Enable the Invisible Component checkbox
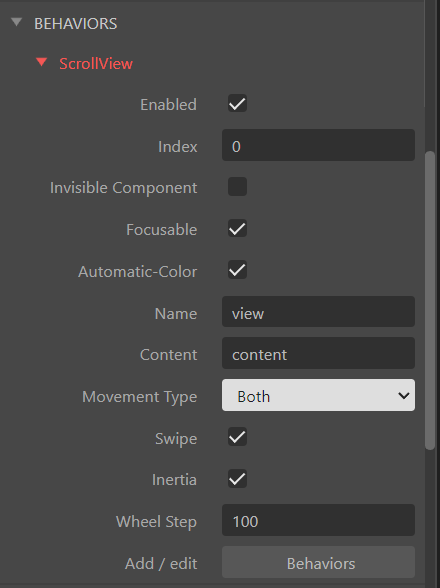Image resolution: width=440 pixels, height=588 pixels. [237, 187]
